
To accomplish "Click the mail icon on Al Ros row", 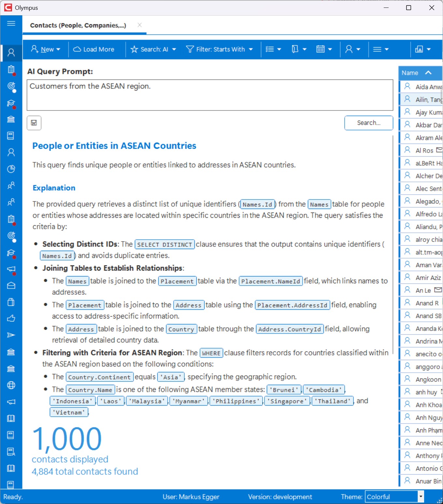I will point(439,150).
